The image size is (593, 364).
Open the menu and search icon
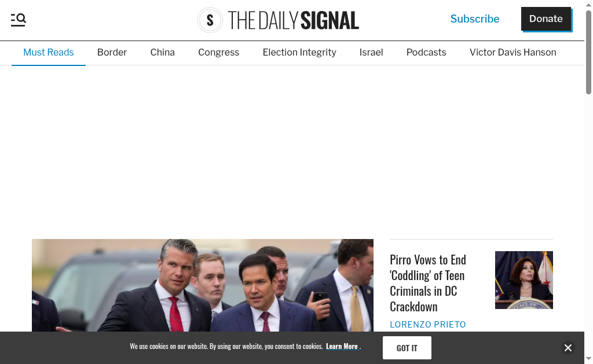pyautogui.click(x=18, y=20)
